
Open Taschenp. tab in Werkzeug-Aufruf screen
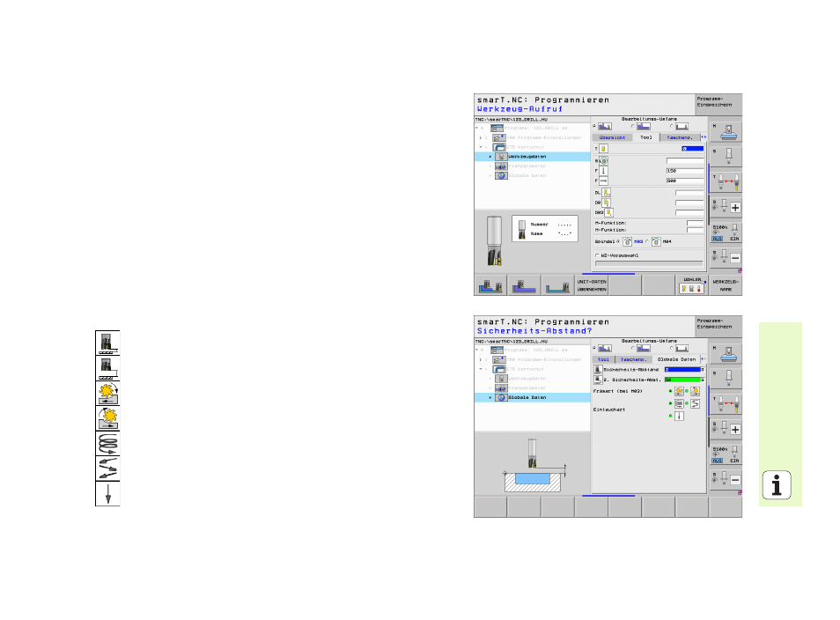pyautogui.click(x=680, y=137)
